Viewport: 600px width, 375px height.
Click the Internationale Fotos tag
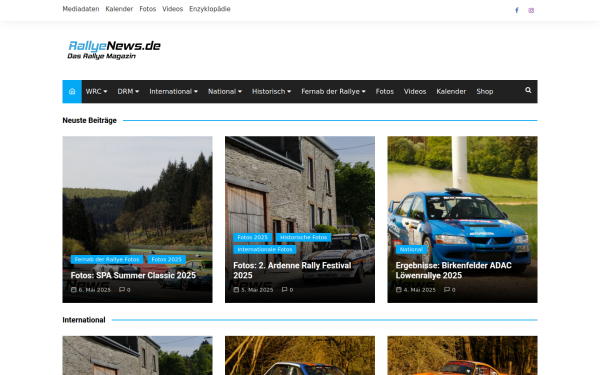tap(265, 249)
